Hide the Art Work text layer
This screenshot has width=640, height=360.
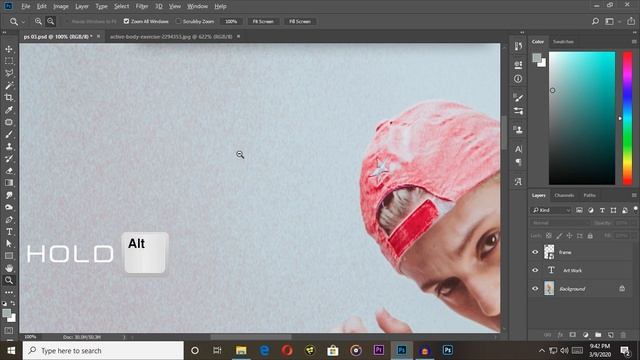point(535,270)
